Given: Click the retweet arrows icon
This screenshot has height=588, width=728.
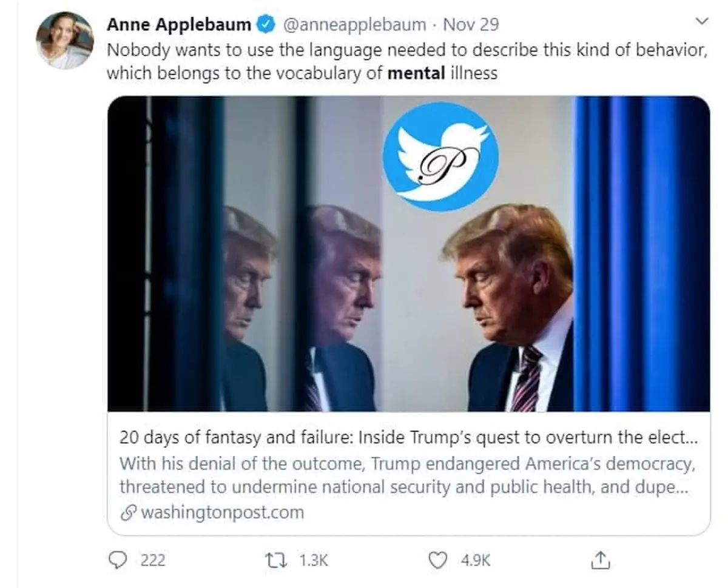Looking at the screenshot, I should [x=278, y=560].
